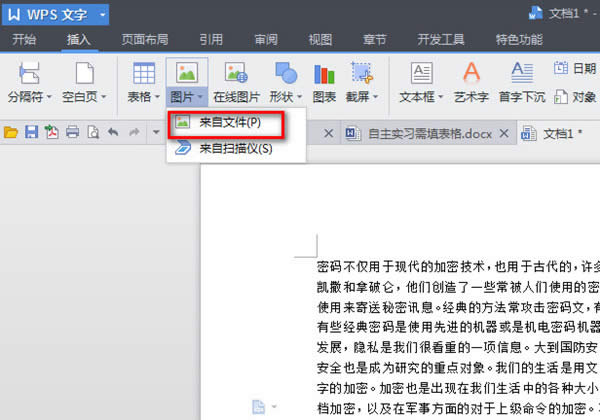Choose 来自文件(P) from the picture menu
The height and width of the screenshot is (420, 600).
tap(230, 122)
